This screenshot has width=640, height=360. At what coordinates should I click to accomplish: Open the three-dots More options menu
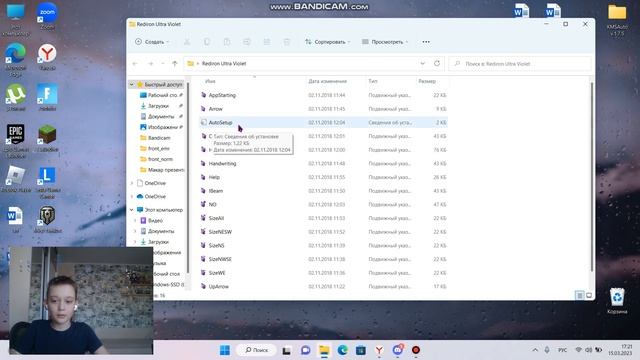426,42
